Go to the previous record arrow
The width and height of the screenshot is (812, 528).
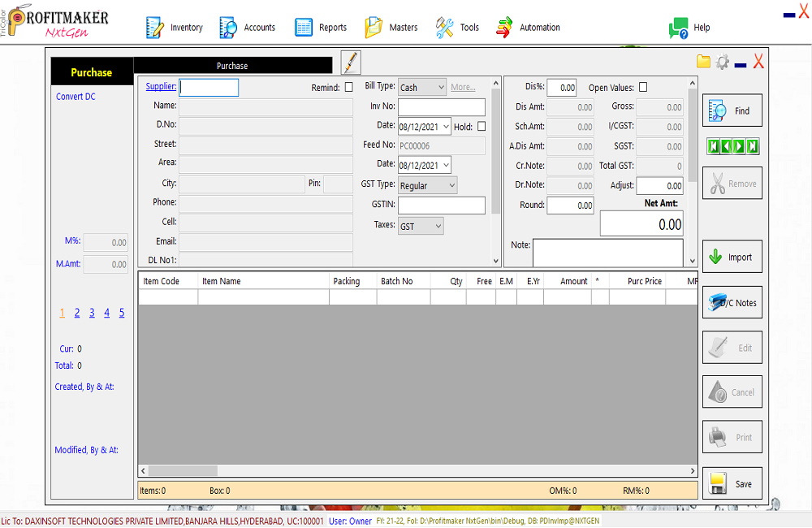tap(727, 147)
